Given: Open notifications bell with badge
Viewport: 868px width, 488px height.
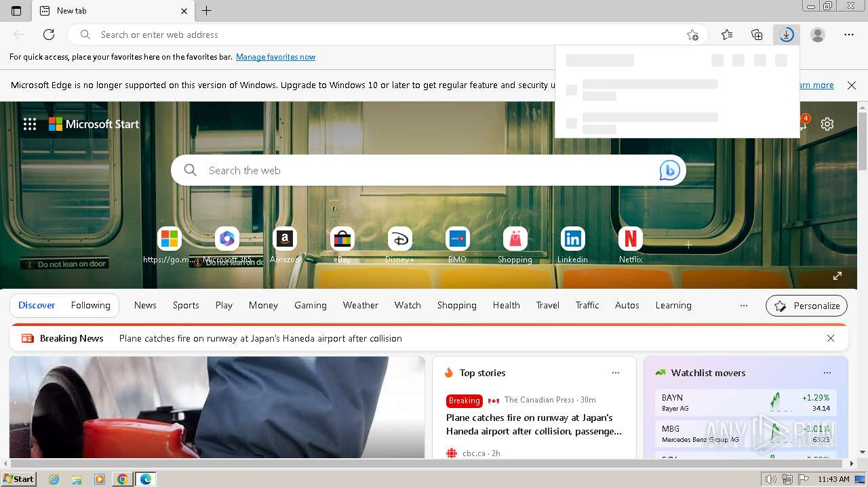Looking at the screenshot, I should [x=804, y=122].
